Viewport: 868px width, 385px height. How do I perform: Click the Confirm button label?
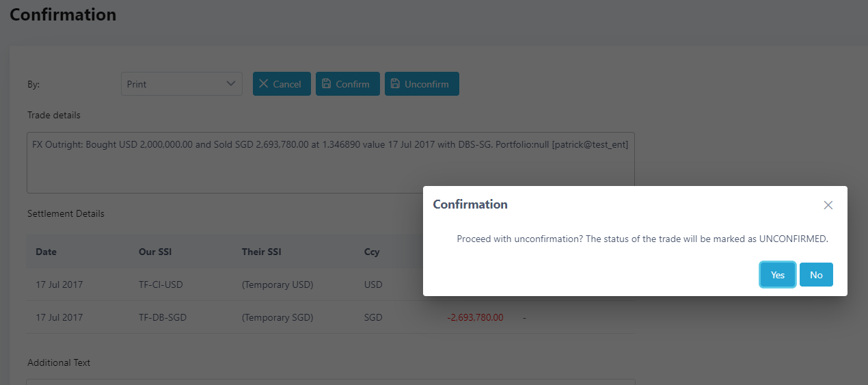353,84
